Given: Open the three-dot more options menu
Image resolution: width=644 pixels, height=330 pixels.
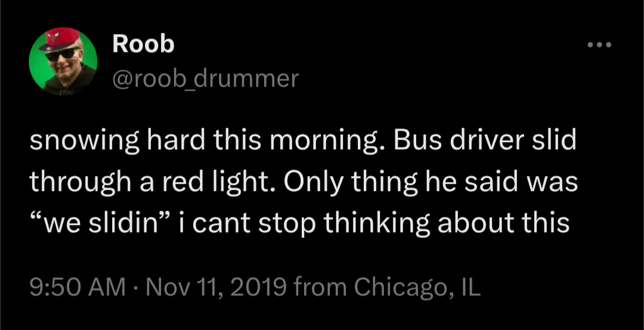Looking at the screenshot, I should coord(599,45).
